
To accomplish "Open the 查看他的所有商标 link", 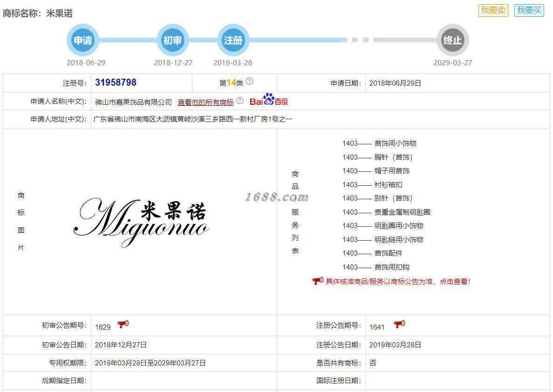I will coord(205,102).
